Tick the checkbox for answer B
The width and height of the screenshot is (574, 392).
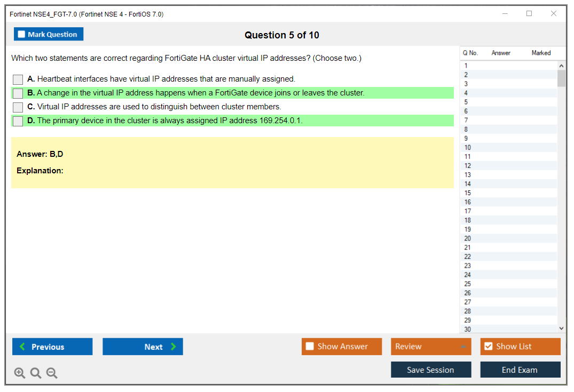(18, 93)
